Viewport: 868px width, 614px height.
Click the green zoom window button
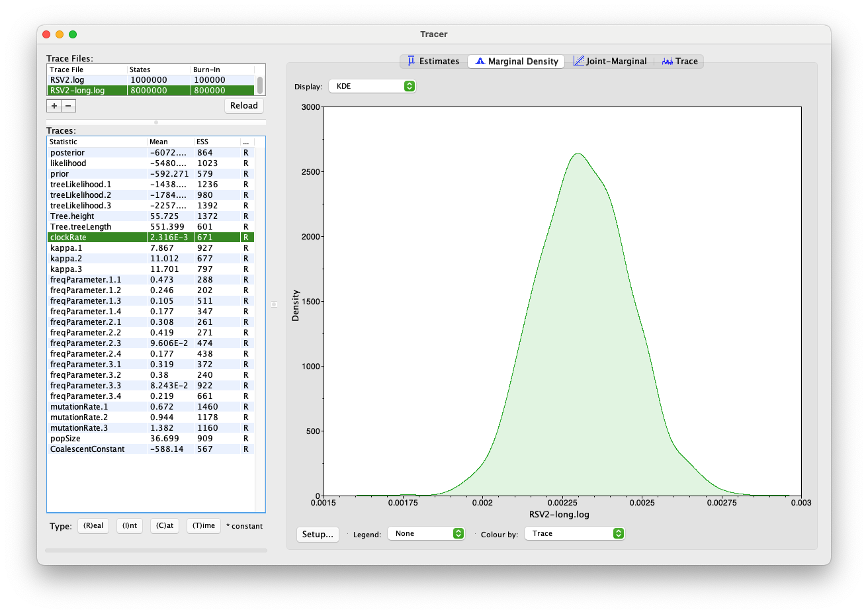click(x=73, y=34)
